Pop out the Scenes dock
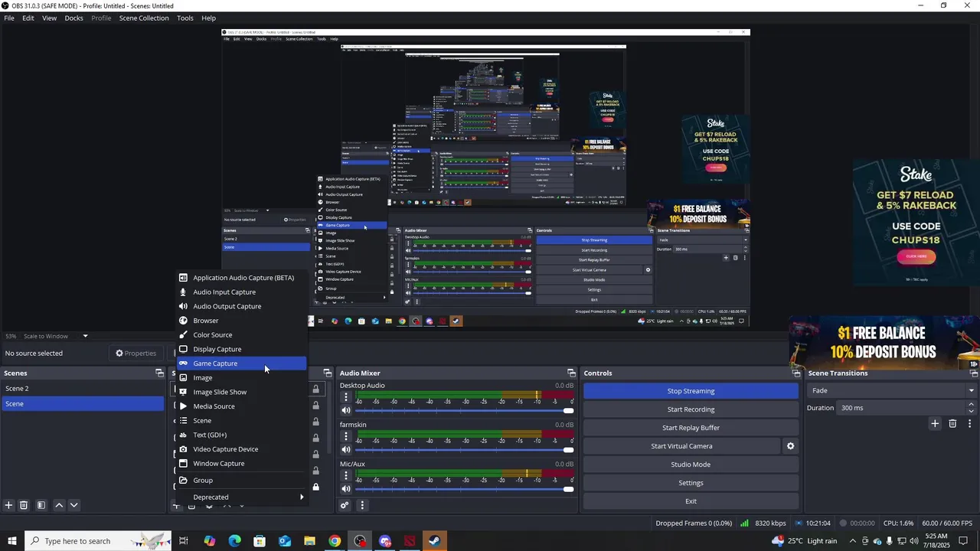Viewport: 980px width, 551px height. point(159,373)
